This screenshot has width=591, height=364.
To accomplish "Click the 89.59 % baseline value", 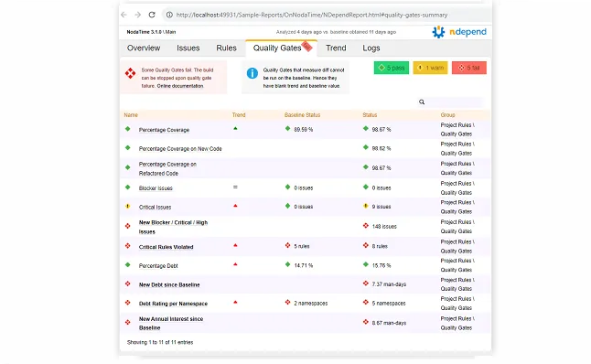I will tap(304, 130).
